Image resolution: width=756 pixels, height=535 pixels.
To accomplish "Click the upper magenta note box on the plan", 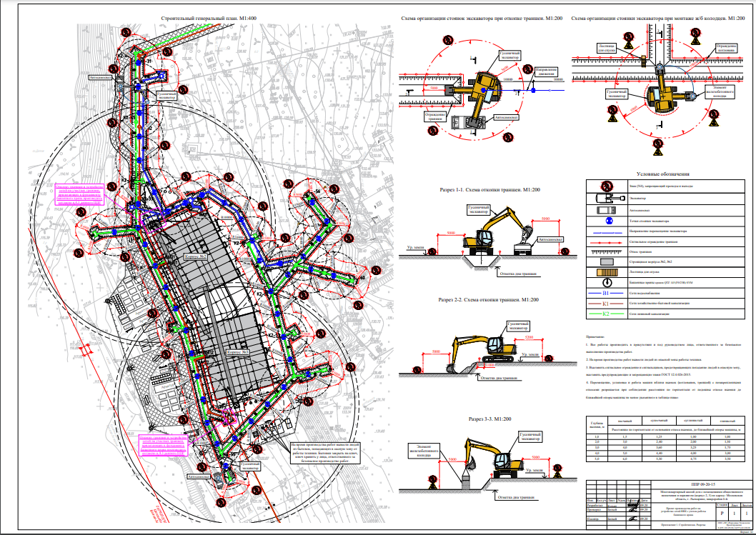I will pos(79,194).
